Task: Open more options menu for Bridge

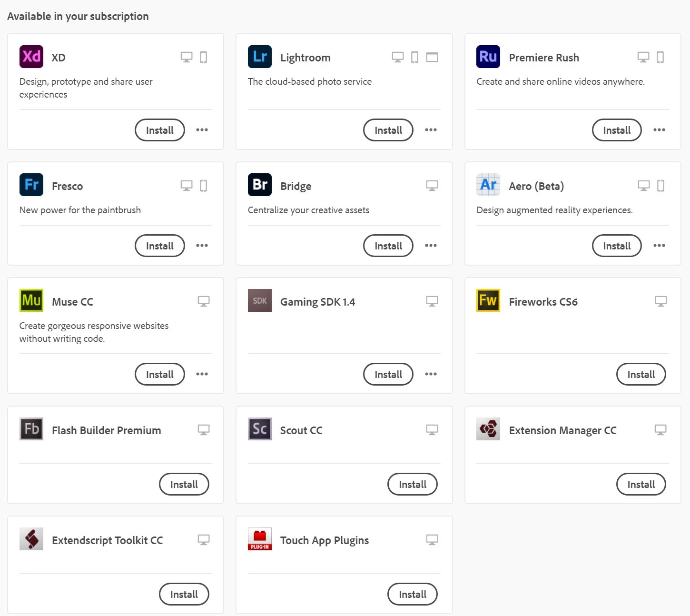Action: click(431, 246)
